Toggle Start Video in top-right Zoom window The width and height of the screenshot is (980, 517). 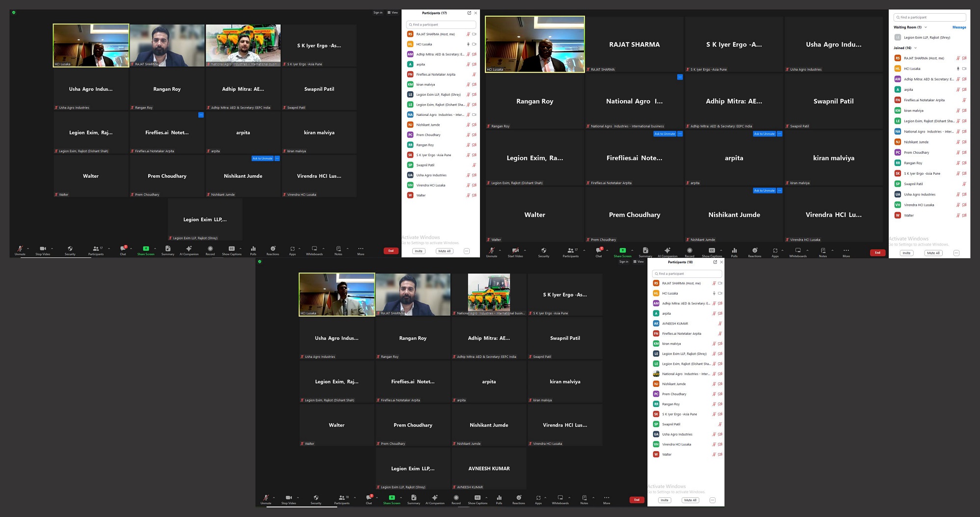[515, 252]
